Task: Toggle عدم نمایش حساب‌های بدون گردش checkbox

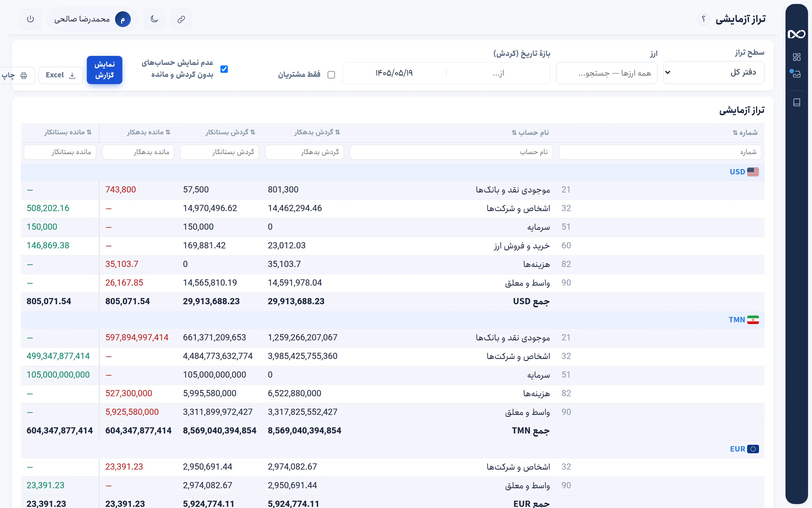Action: pyautogui.click(x=224, y=69)
